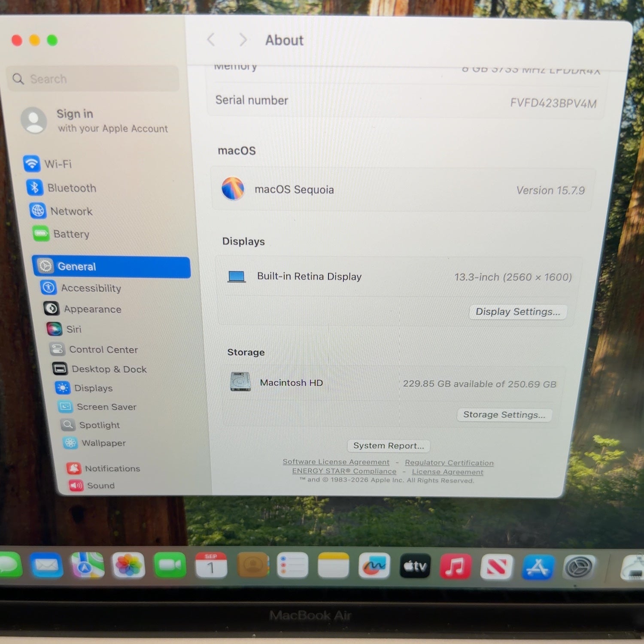Click the Macintosh HD drive icon
Image resolution: width=644 pixels, height=644 pixels.
tap(240, 382)
